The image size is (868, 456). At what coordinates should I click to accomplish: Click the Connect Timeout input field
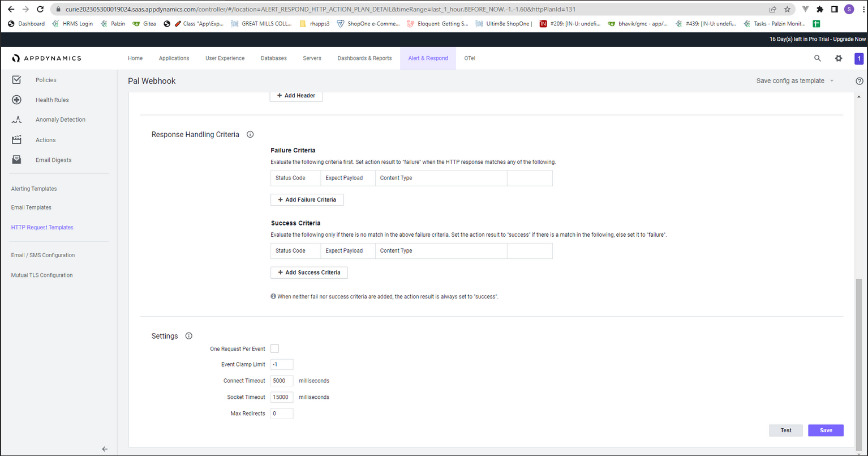(x=282, y=381)
